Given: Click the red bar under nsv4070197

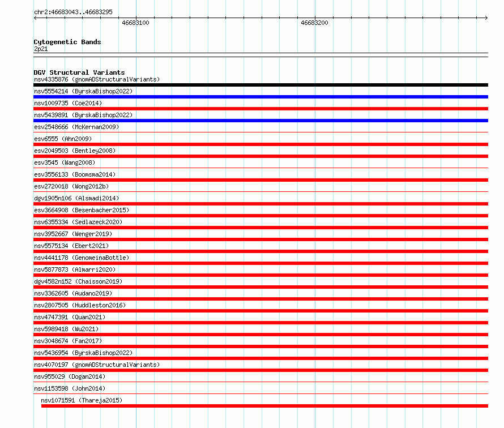Looking at the screenshot, I should pos(260,370).
